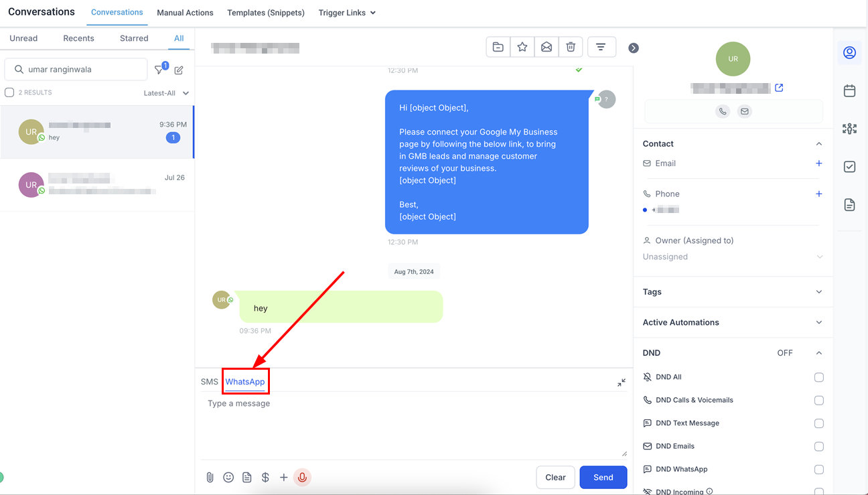Insert a template snippet icon
This screenshot has width=868, height=495.
click(x=247, y=478)
